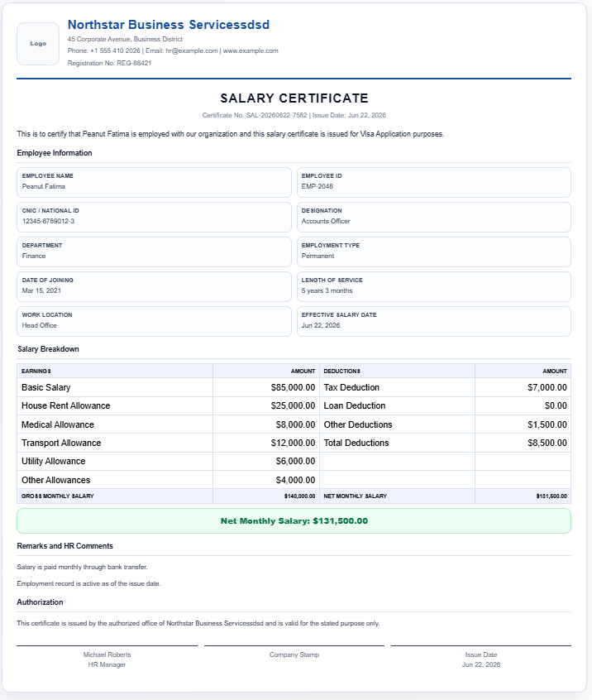Click the Logo placeholder box
Screen dimensions: 592x700
[x=38, y=44]
